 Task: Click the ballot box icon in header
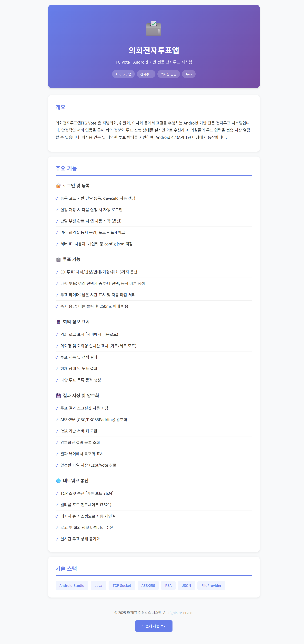pyautogui.click(x=153, y=28)
